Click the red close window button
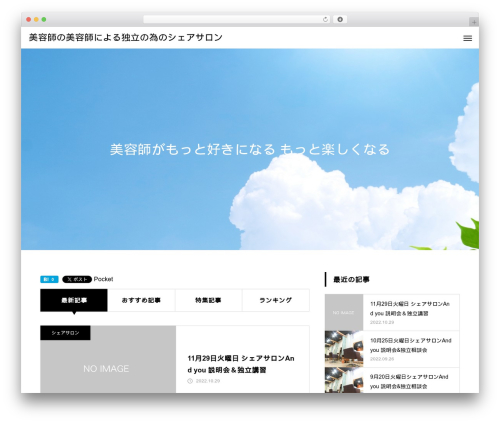This screenshot has width=500, height=423. 29,19
